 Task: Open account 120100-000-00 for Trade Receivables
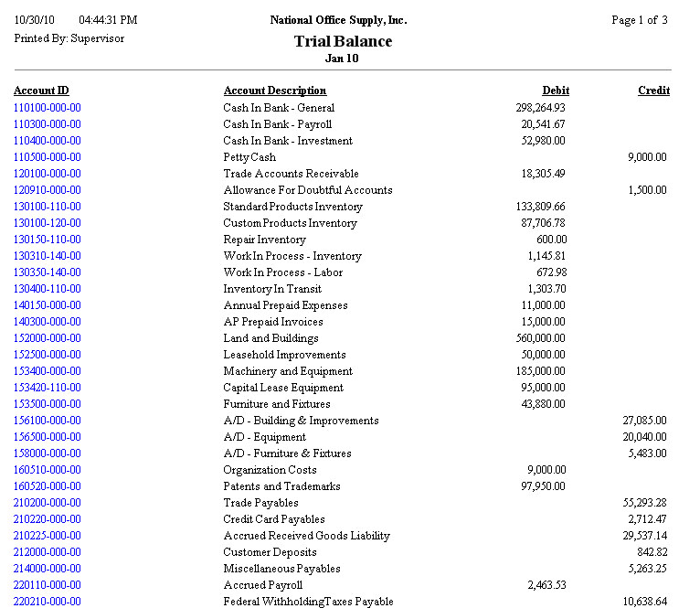[x=48, y=174]
